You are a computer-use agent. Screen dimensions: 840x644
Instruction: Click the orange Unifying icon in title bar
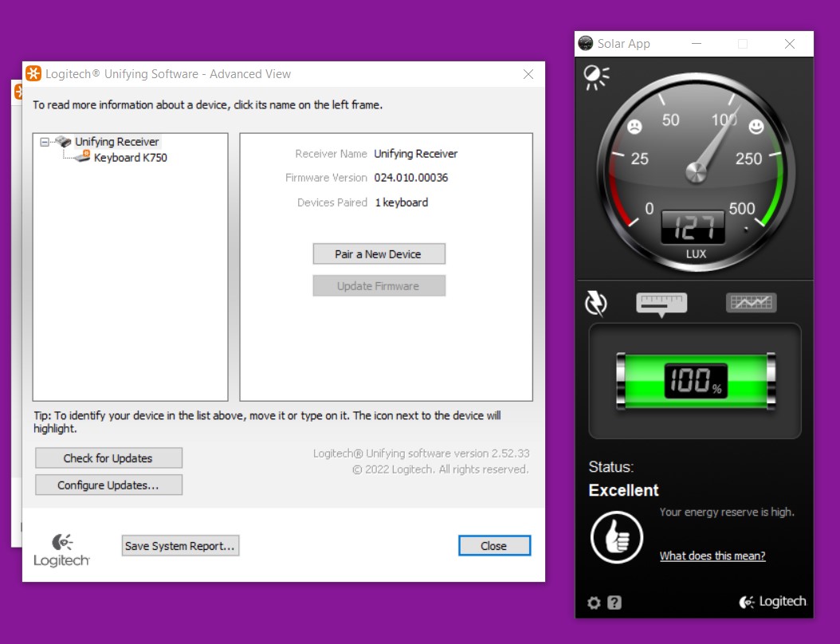(33, 74)
